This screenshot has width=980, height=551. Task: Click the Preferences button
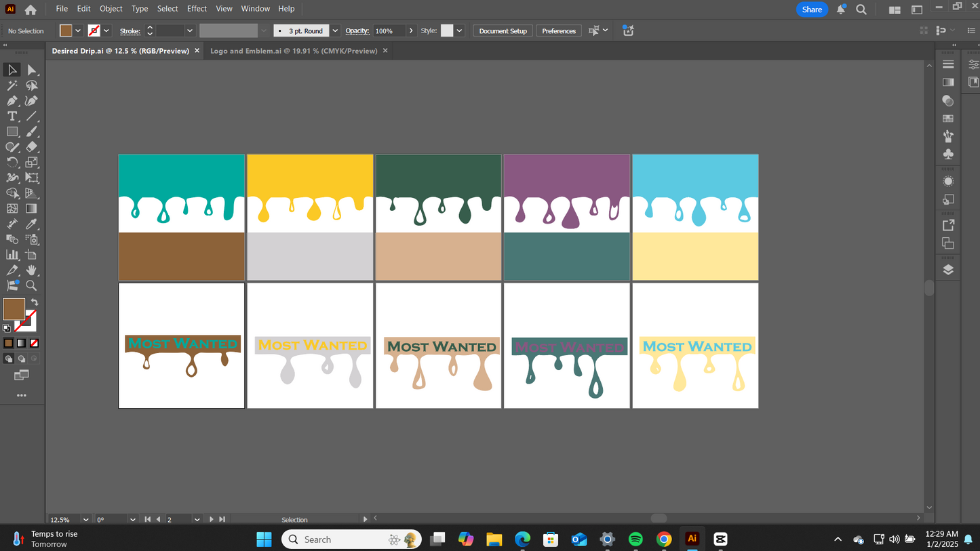pyautogui.click(x=559, y=31)
